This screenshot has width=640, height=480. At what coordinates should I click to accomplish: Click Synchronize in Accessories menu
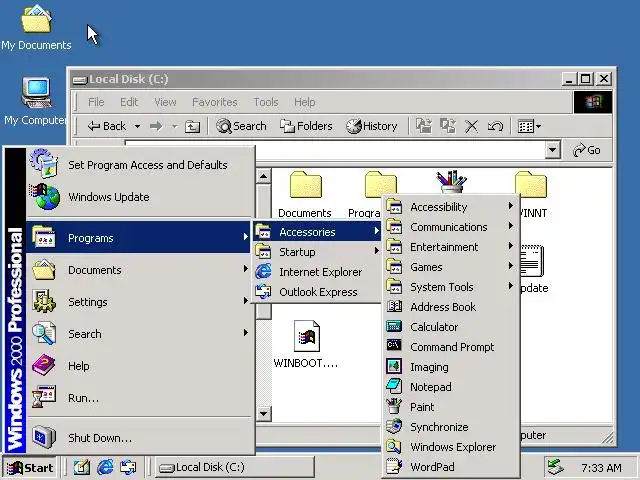click(451, 427)
